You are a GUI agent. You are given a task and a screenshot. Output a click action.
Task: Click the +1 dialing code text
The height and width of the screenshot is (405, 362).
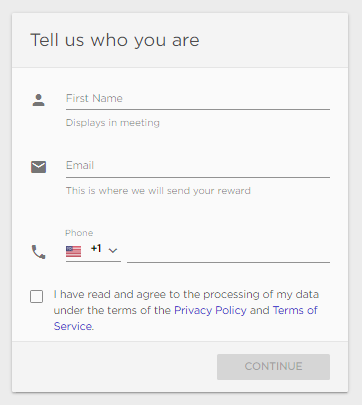tap(96, 249)
